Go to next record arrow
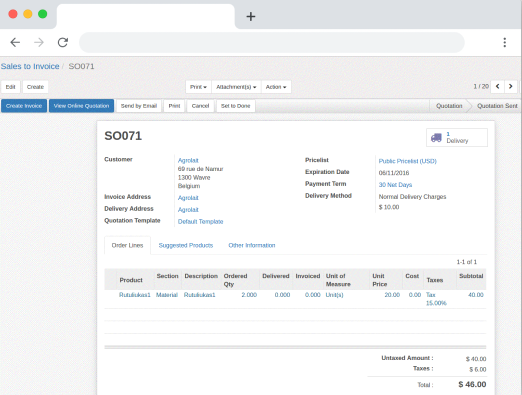522x395 pixels. pos(511,86)
